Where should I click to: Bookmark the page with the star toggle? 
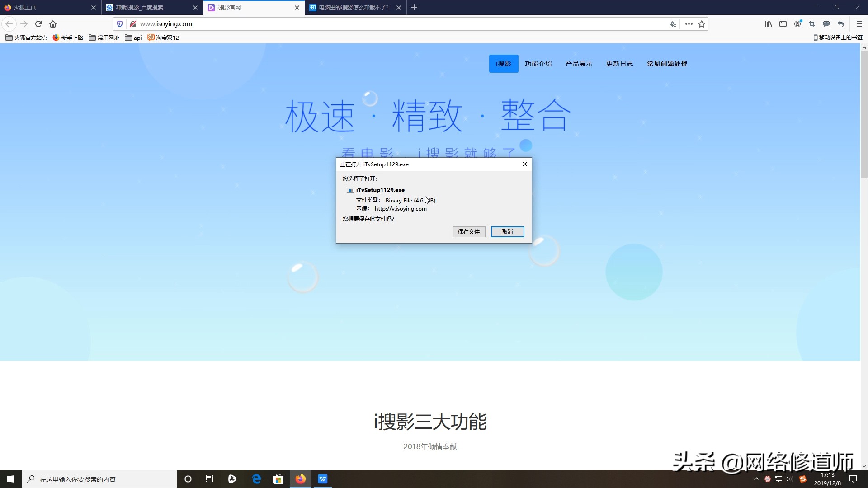701,24
